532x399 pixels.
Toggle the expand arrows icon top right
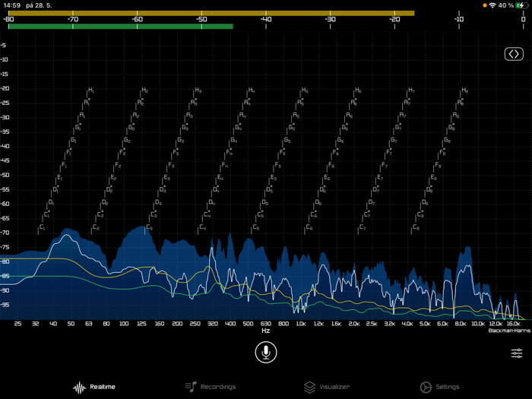[514, 54]
